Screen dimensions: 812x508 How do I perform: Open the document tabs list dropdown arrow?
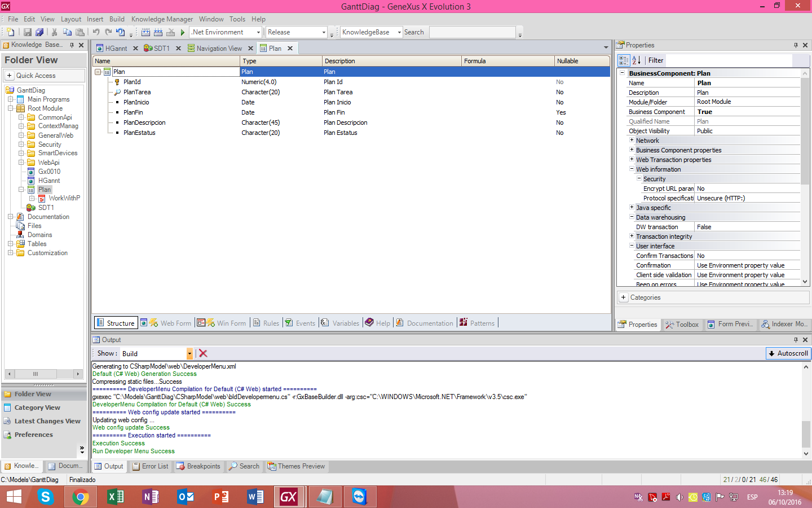pyautogui.click(x=606, y=48)
